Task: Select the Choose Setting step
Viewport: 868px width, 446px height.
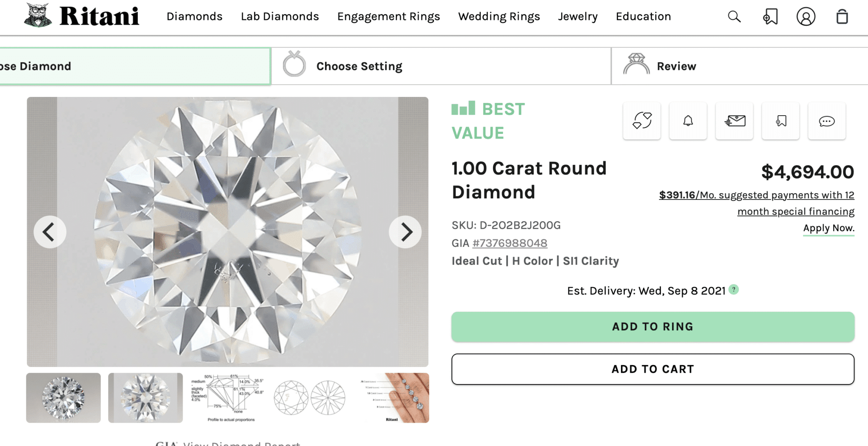Action: [359, 66]
